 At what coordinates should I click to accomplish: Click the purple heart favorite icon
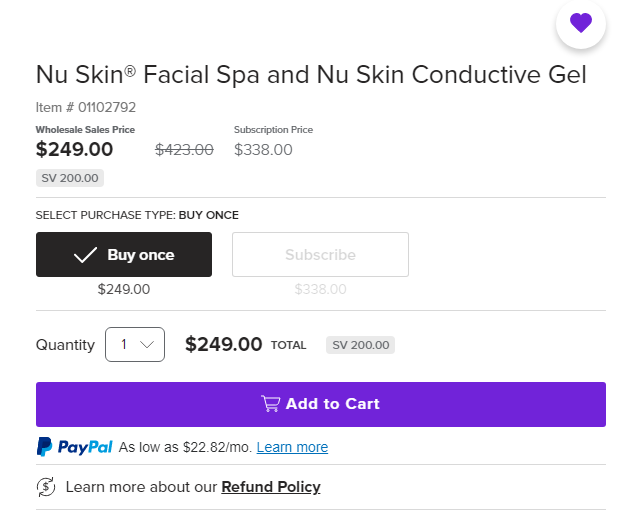(x=581, y=23)
